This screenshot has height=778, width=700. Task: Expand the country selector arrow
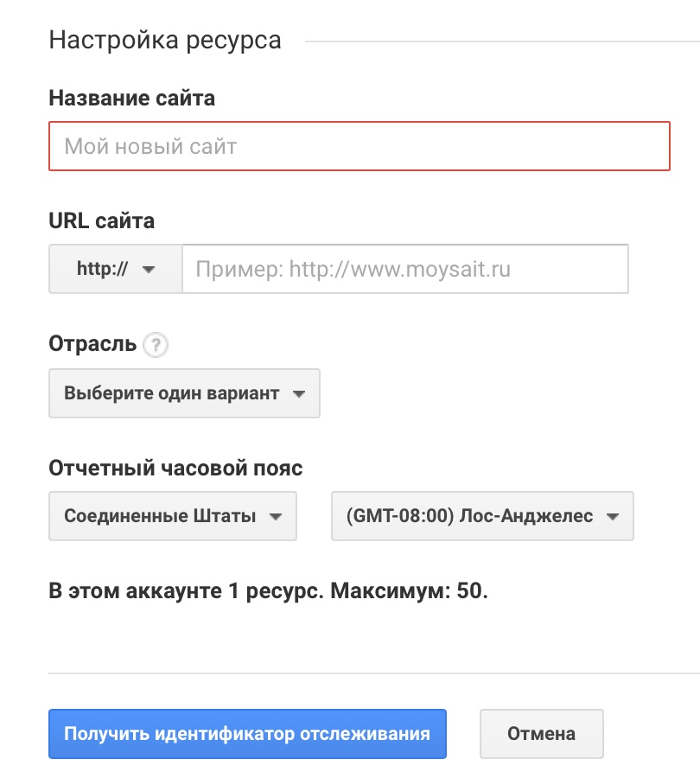277,516
